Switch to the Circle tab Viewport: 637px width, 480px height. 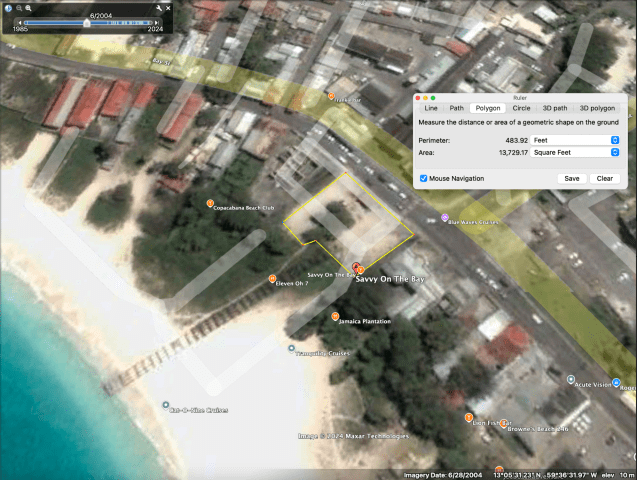pyautogui.click(x=521, y=108)
